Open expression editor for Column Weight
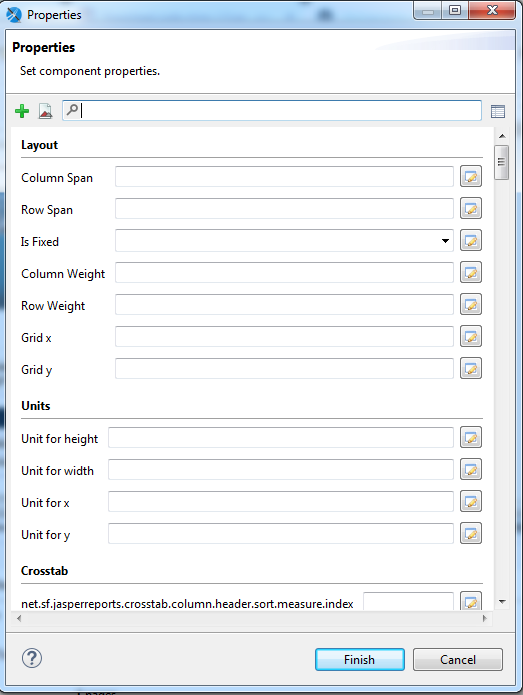 point(471,272)
